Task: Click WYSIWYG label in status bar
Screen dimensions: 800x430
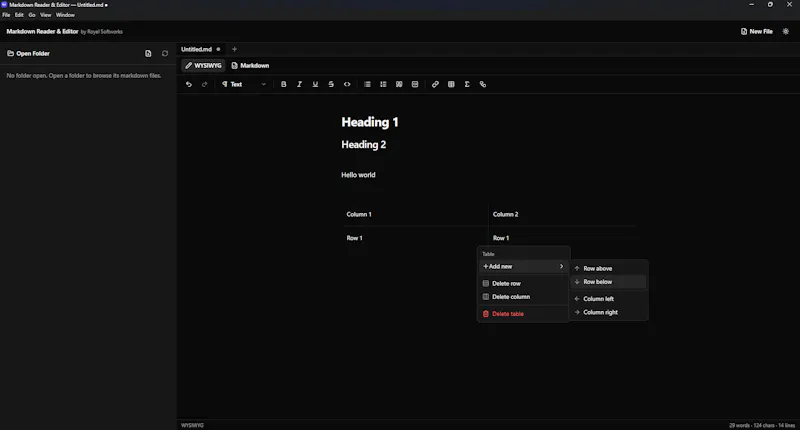Action: 192,425
